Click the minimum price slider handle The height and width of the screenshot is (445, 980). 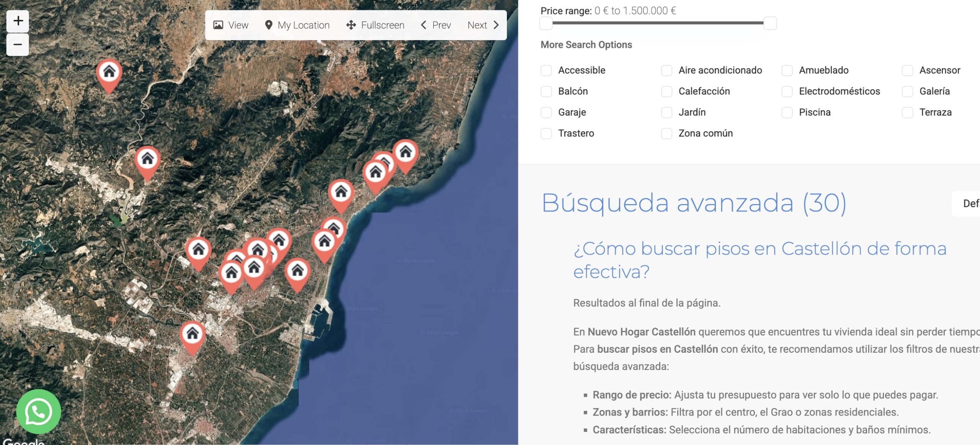(546, 23)
